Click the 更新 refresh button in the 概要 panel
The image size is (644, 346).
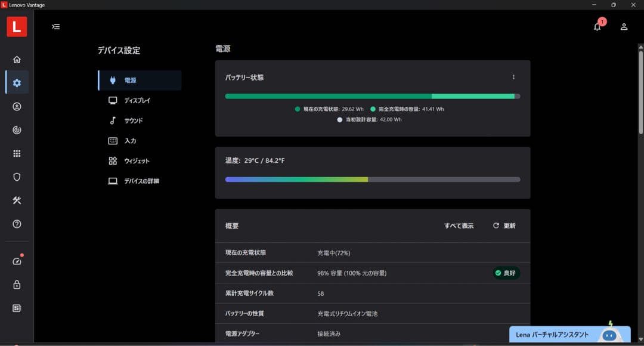tap(504, 225)
